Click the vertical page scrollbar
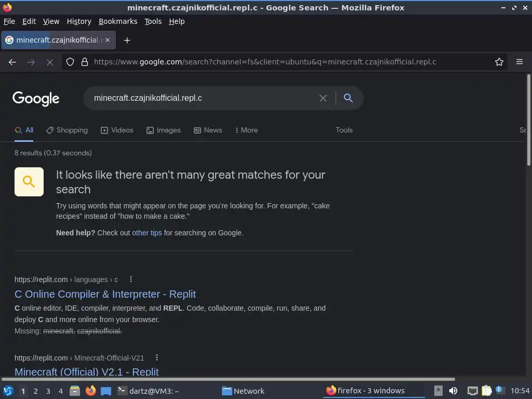This screenshot has width=532, height=399. click(x=528, y=121)
